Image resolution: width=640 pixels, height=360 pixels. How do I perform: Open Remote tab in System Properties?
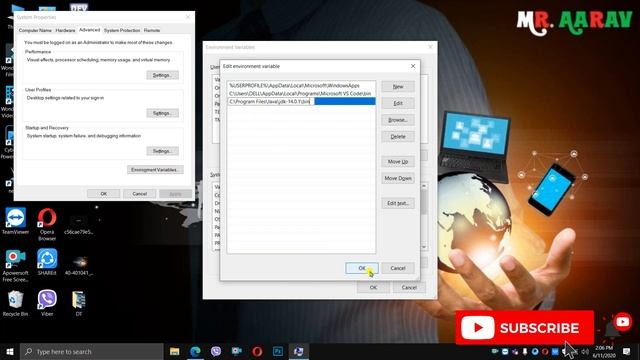click(152, 30)
